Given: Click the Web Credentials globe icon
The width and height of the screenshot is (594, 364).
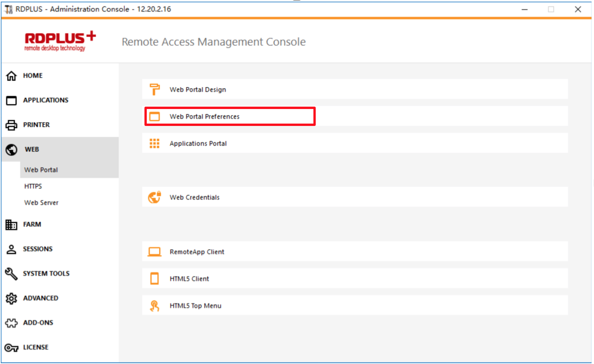Looking at the screenshot, I should (154, 197).
